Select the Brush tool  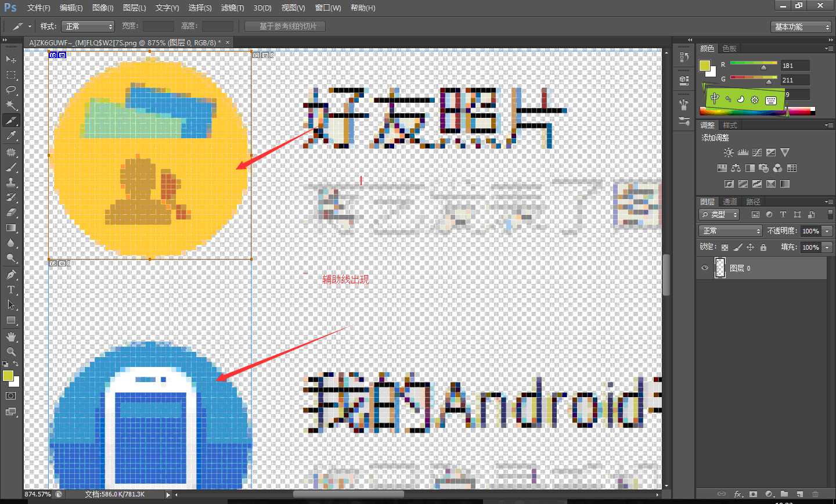point(11,167)
